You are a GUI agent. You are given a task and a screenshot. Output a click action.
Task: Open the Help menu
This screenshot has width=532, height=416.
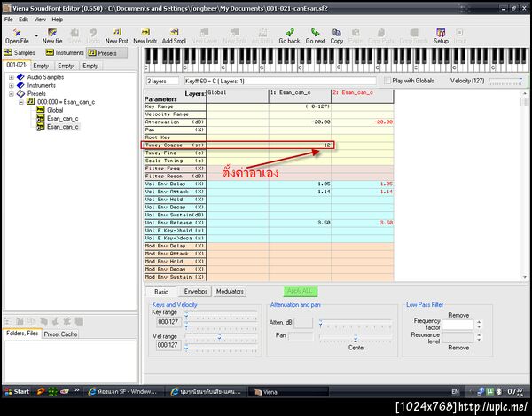click(x=58, y=20)
